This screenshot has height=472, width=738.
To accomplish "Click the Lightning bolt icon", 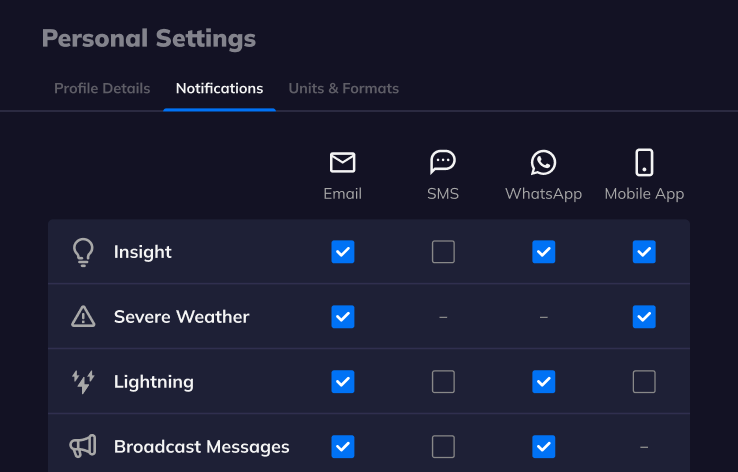I will point(83,382).
